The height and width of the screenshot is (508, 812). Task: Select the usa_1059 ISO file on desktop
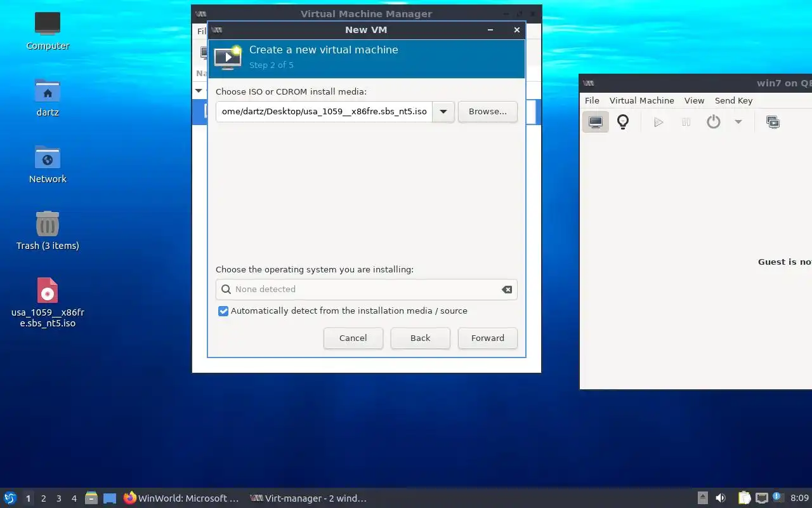pyautogui.click(x=48, y=303)
